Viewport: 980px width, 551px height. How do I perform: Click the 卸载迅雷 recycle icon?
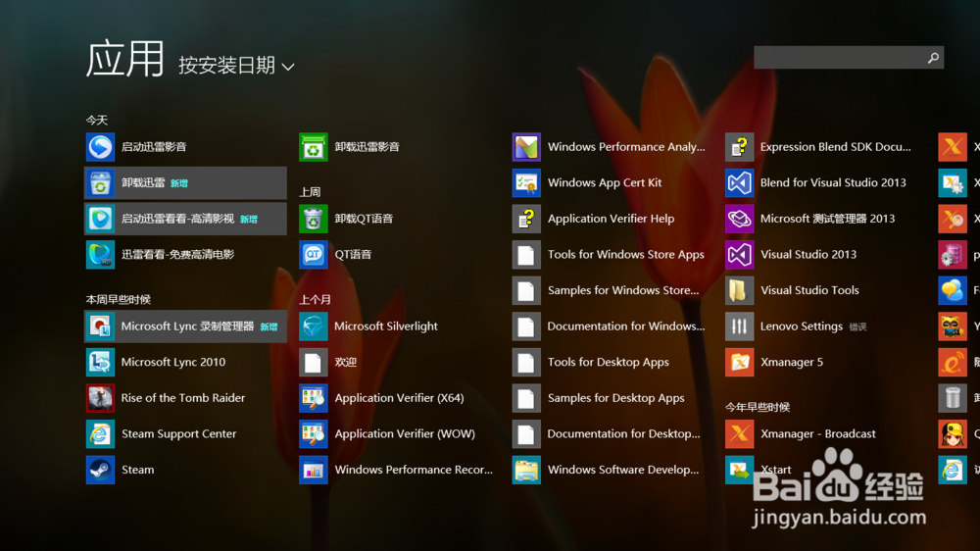[x=100, y=182]
